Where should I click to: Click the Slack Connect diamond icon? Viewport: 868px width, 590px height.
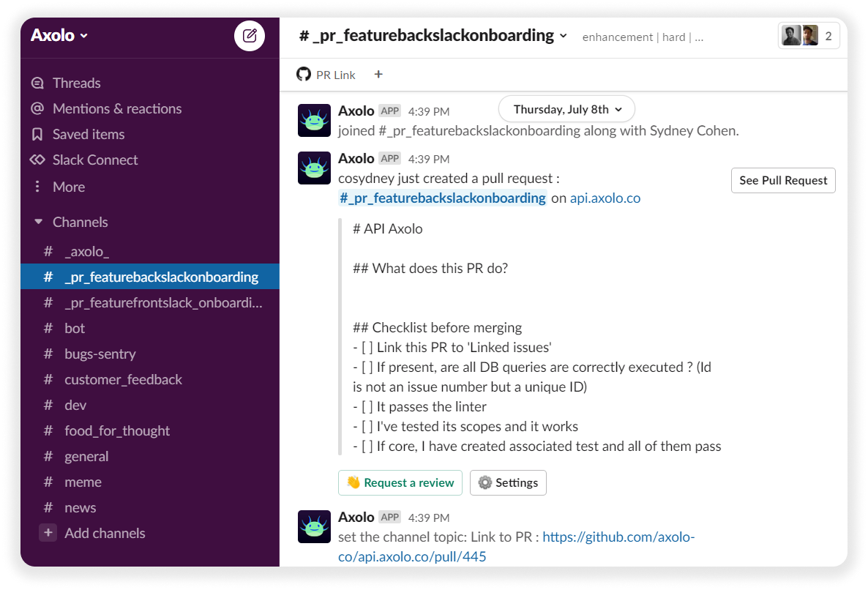click(37, 160)
